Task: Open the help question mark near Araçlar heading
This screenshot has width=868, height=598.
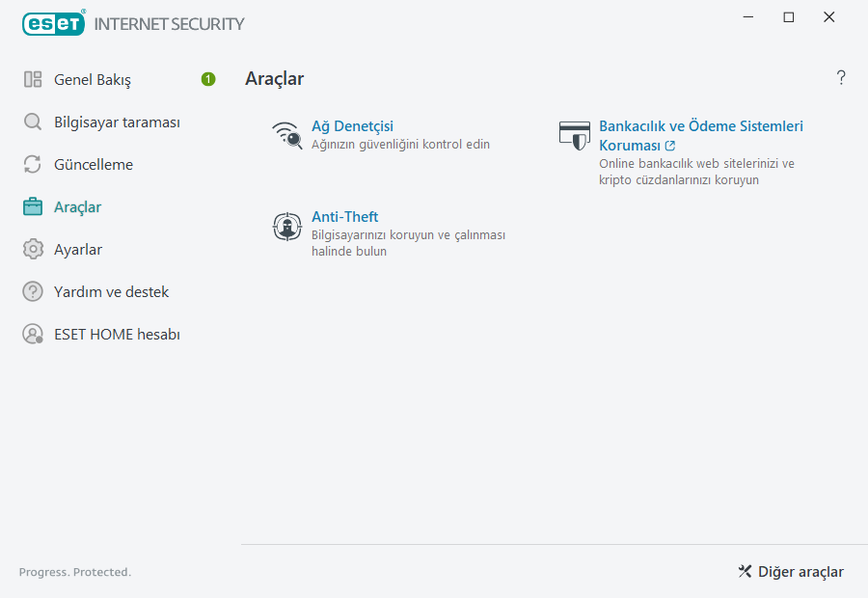Action: (840, 77)
